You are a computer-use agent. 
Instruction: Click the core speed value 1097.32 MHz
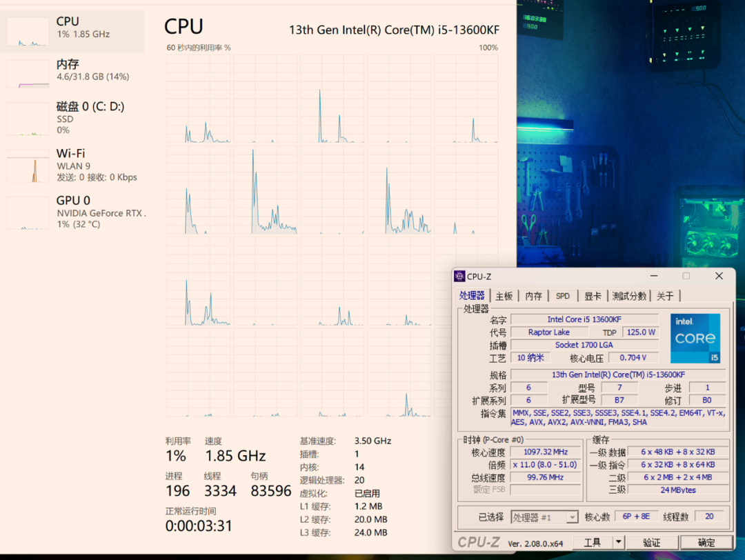point(546,452)
